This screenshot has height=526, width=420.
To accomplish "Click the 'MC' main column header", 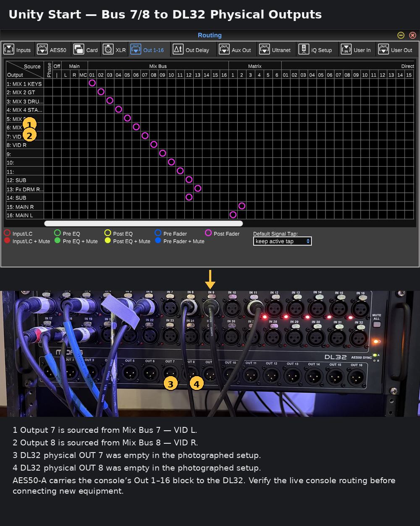I will click(x=83, y=75).
